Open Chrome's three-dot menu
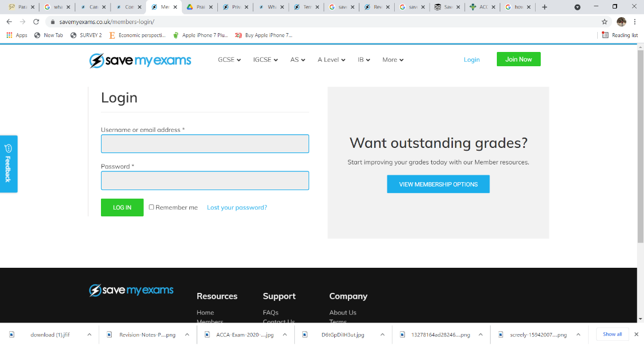This screenshot has width=644, height=346. tap(634, 22)
